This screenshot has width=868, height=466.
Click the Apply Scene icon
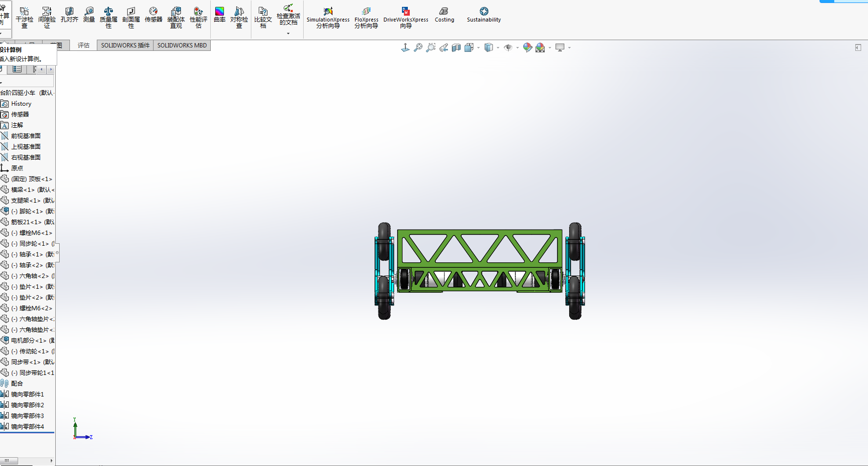point(540,47)
